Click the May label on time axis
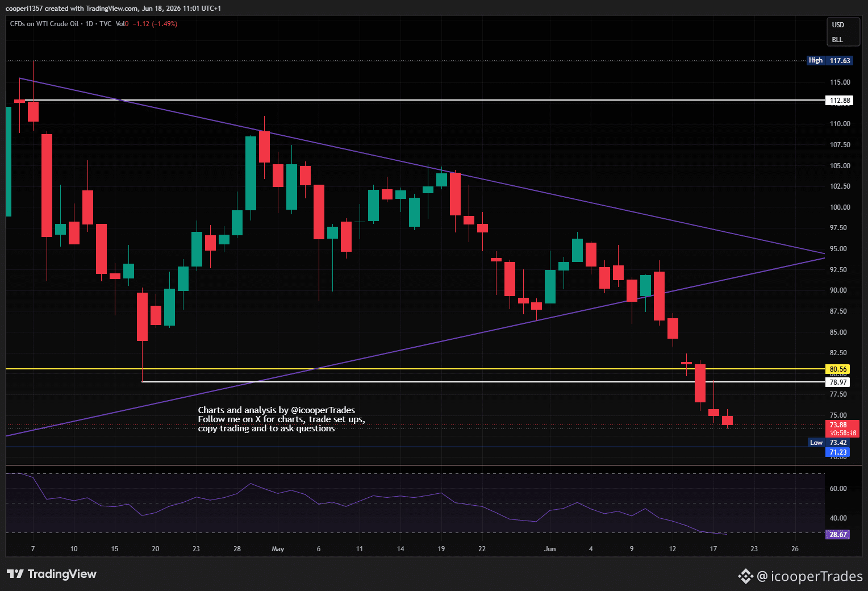The width and height of the screenshot is (868, 591). (278, 549)
